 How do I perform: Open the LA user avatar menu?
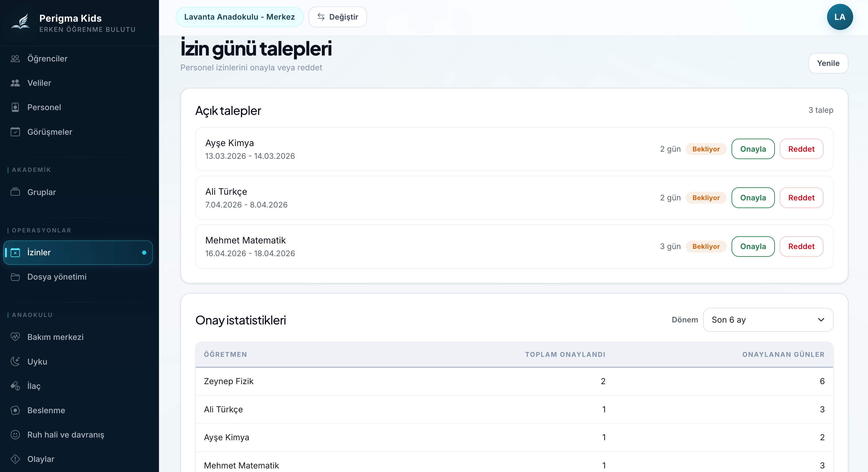840,17
